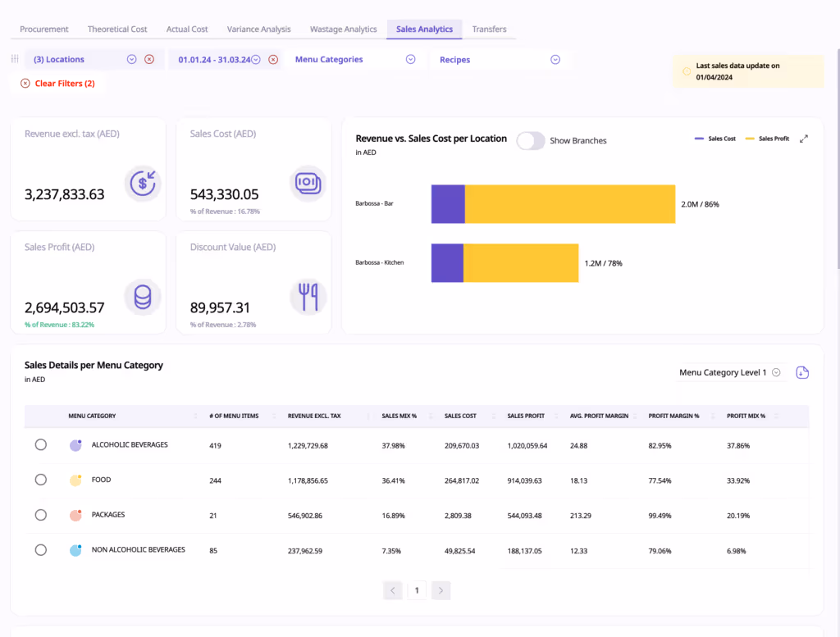Select the PACKAGES radio button

click(x=40, y=515)
